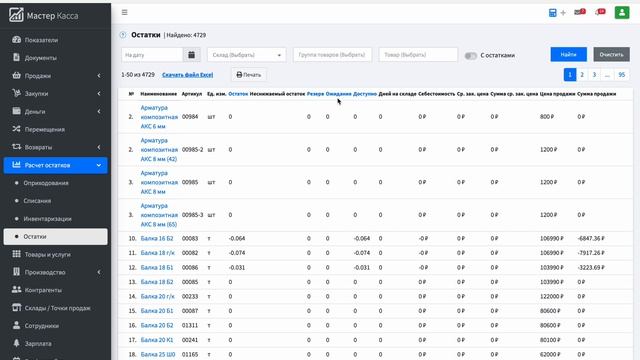Open Балка 25 Ш0 product link
The width and height of the screenshot is (640, 360).
(x=158, y=354)
